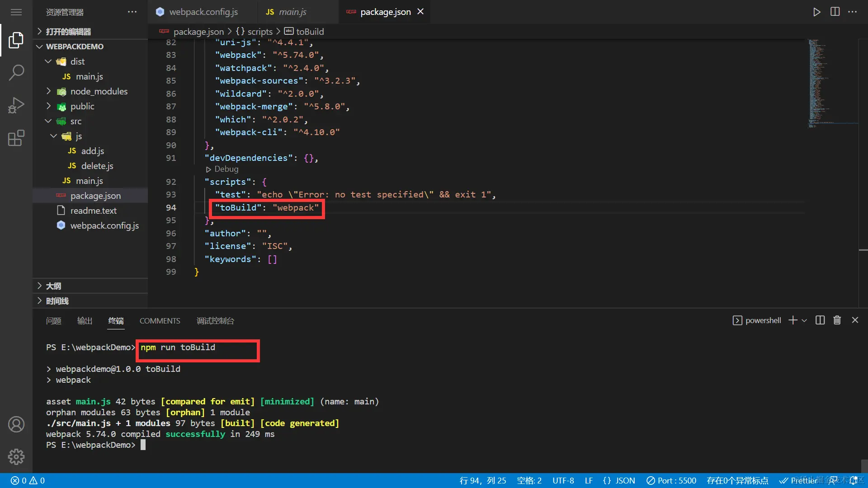Image resolution: width=868 pixels, height=488 pixels.
Task: Click the Debug codelens above scripts
Action: point(226,169)
